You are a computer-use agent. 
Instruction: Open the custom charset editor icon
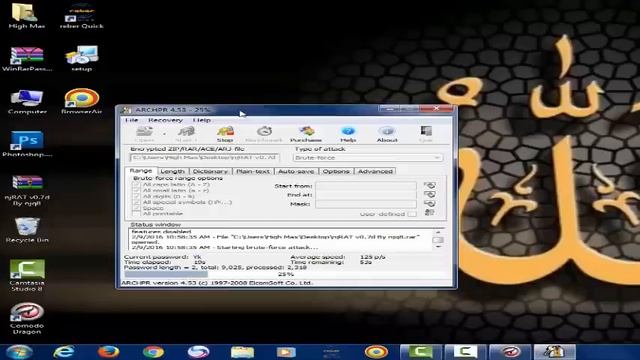(429, 213)
